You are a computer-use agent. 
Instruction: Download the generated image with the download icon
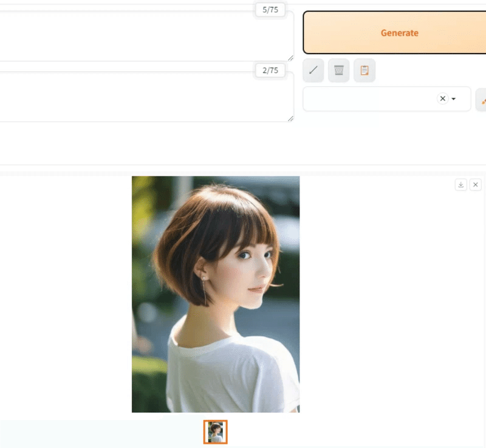click(x=461, y=185)
